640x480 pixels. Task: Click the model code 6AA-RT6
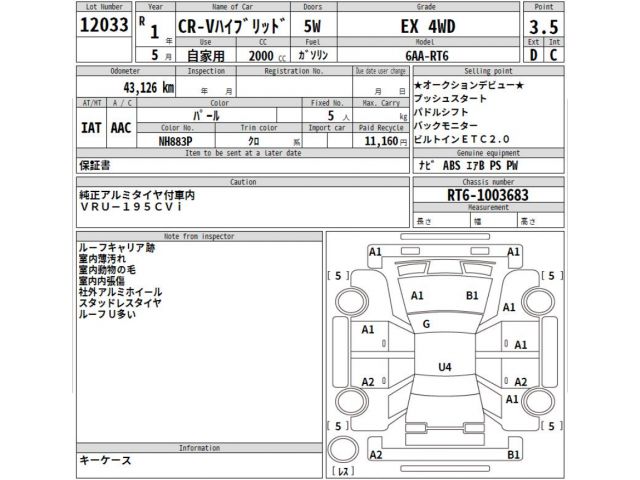pyautogui.click(x=427, y=56)
